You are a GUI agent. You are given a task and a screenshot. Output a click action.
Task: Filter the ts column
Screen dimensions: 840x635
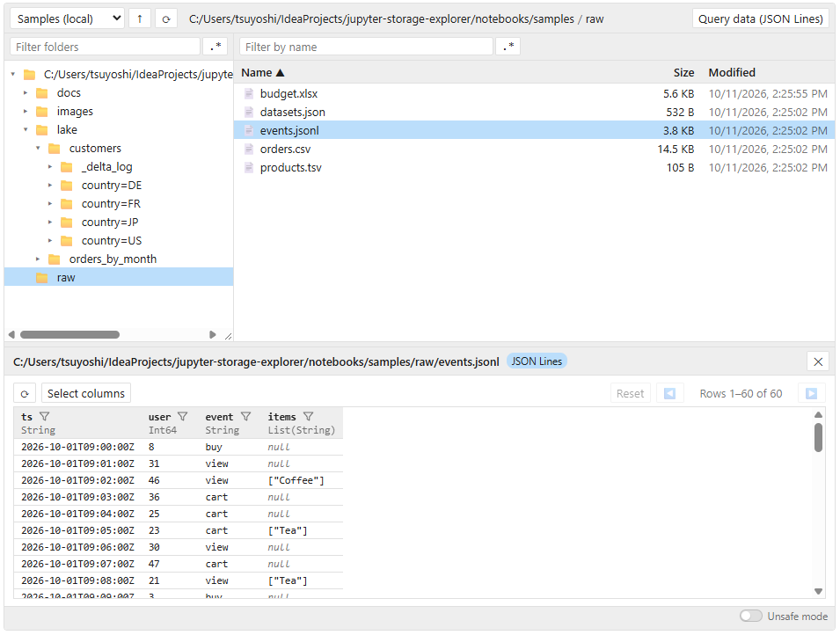click(x=45, y=417)
